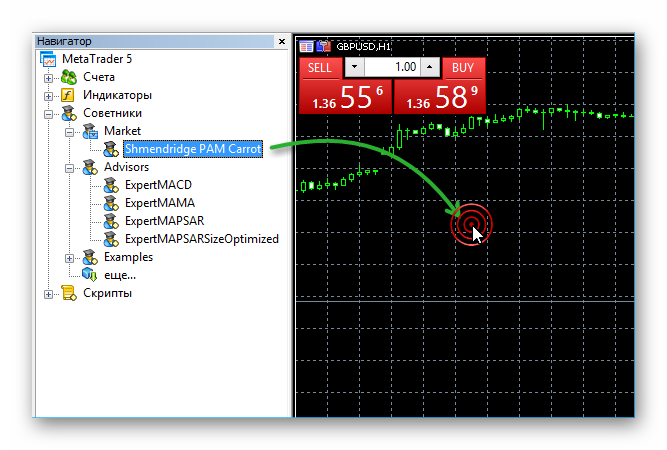Image resolution: width=667 pixels, height=450 pixels.
Task: Select the ExpertMAMA advisor
Action: pos(160,203)
